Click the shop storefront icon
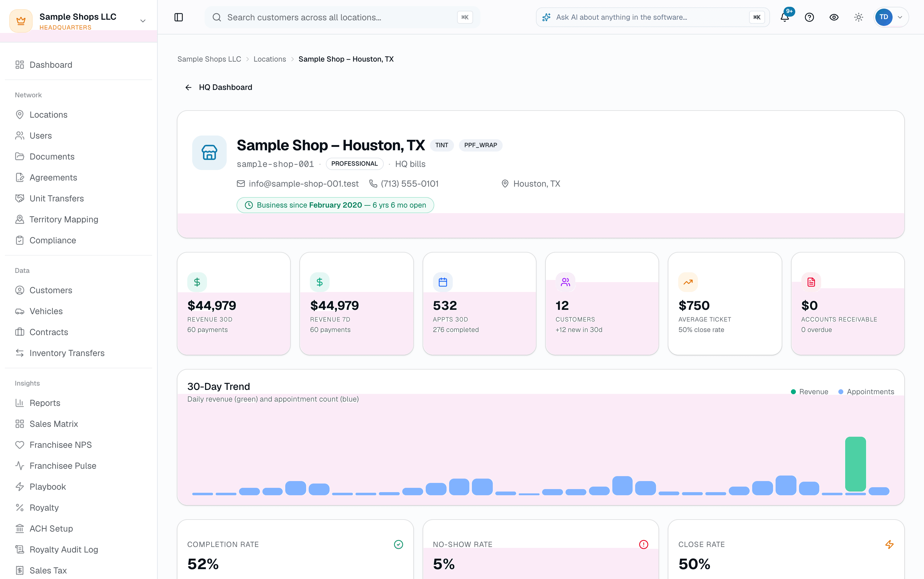The width and height of the screenshot is (924, 579). point(209,152)
